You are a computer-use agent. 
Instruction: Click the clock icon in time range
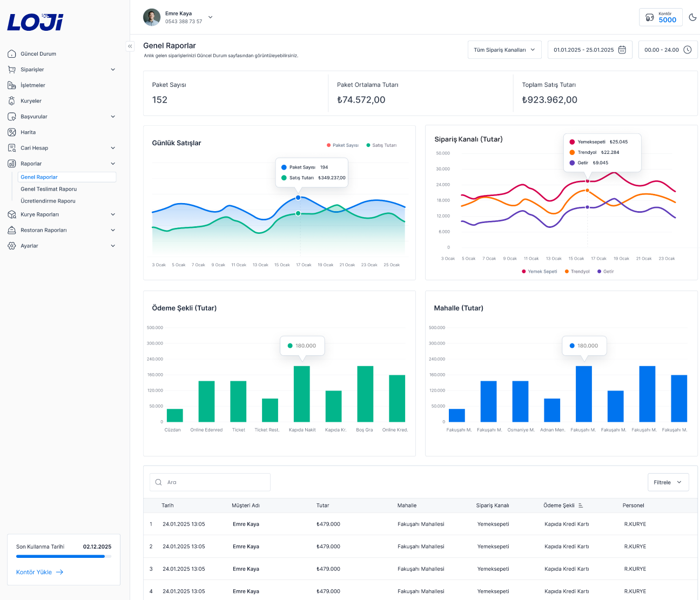[688, 50]
